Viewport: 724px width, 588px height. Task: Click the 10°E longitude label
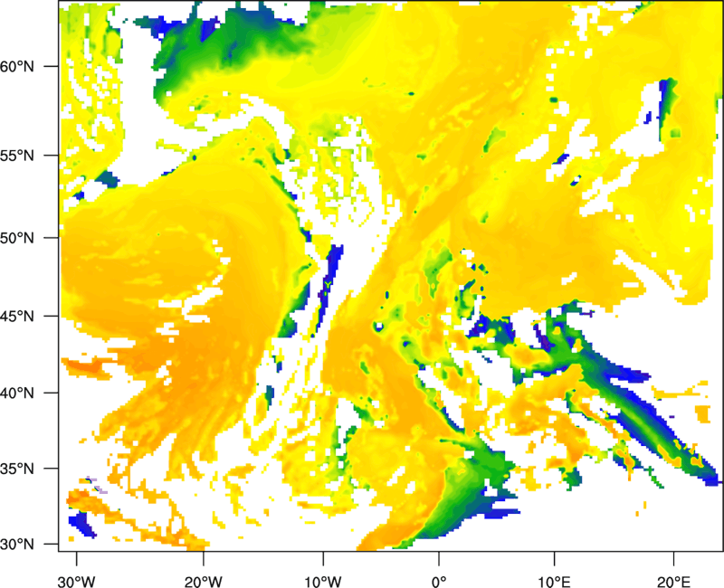pyautogui.click(x=554, y=582)
